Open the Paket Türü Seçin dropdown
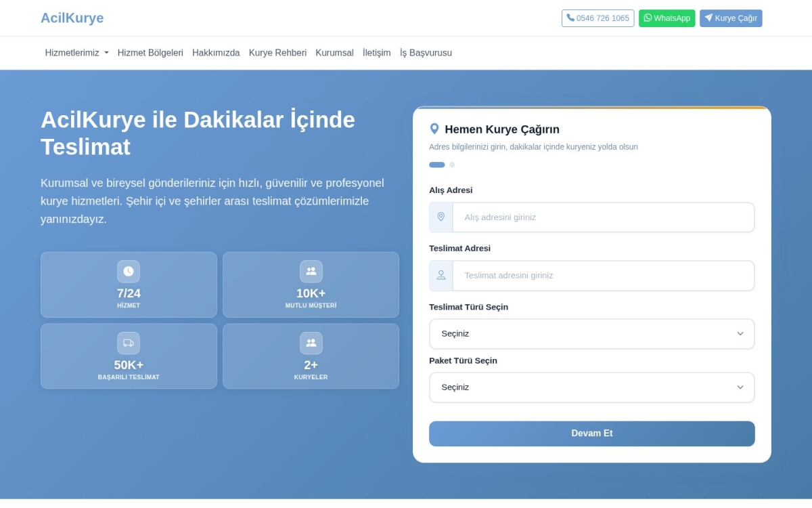The image size is (812, 508). [592, 387]
